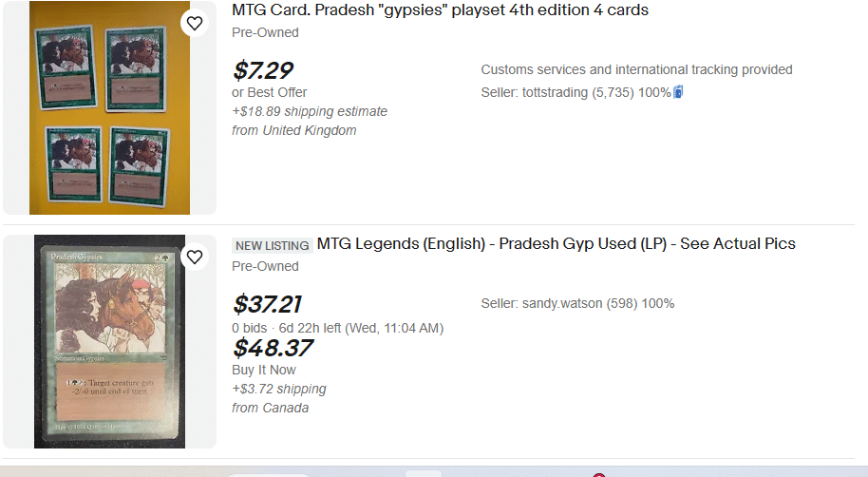
Task: Click the customs services and tracking note
Action: tap(636, 69)
